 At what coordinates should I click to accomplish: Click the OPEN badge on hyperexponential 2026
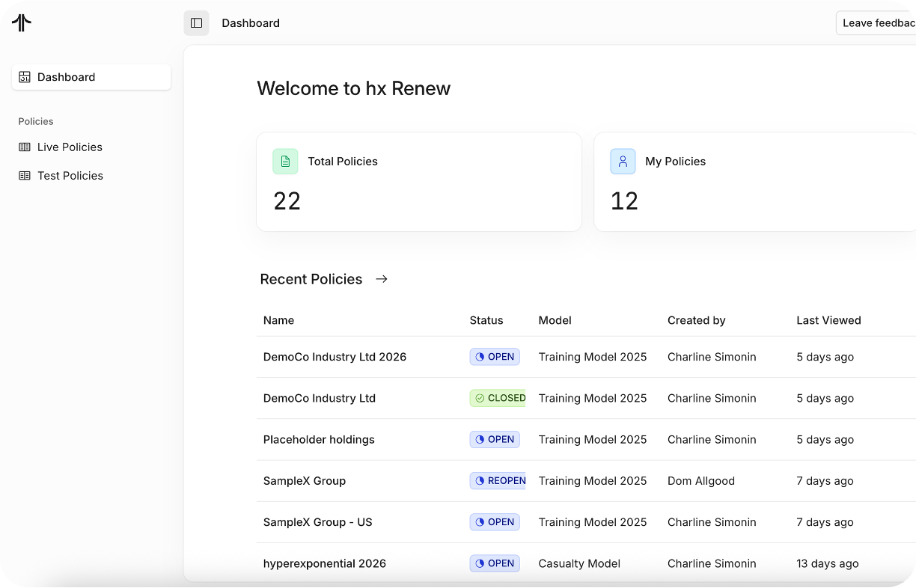click(x=495, y=563)
